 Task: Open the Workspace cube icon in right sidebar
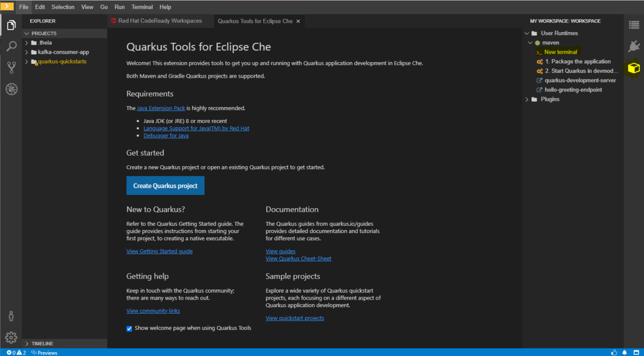pos(634,68)
